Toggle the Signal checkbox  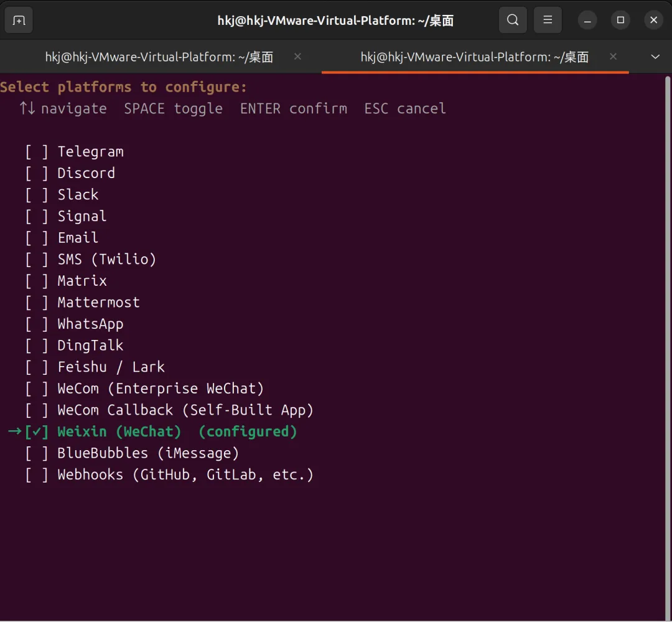click(37, 216)
